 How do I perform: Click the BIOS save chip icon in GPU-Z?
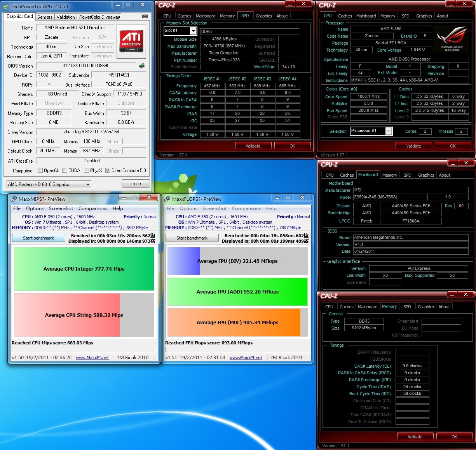(142, 66)
